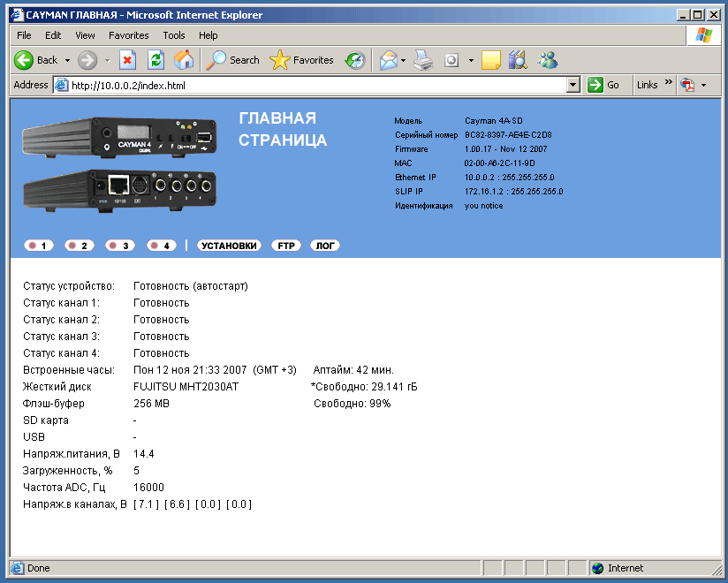Image resolution: width=728 pixels, height=583 pixels.
Task: Open the View menu
Action: click(x=85, y=35)
